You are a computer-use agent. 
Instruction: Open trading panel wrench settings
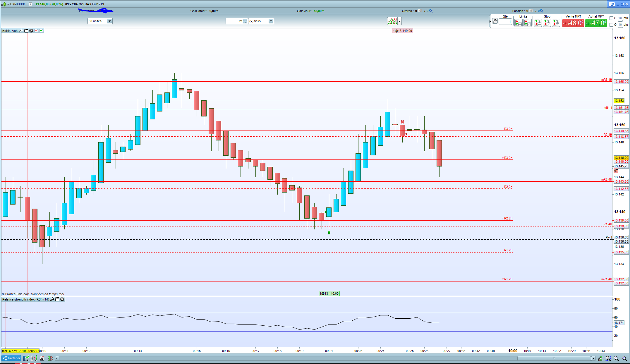click(x=495, y=21)
